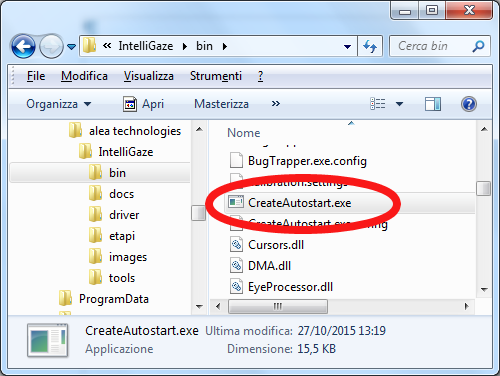Select BugTrapper.exe.config file
This screenshot has height=376, width=500.
307,161
